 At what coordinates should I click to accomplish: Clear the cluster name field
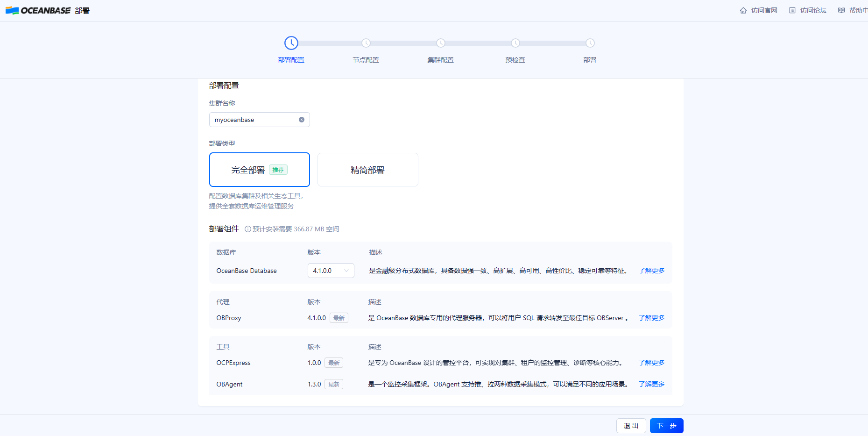302,120
